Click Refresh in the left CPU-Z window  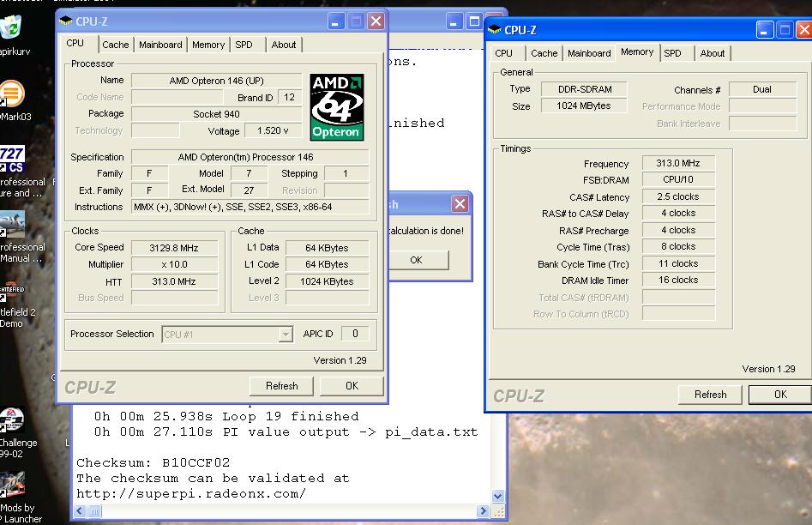click(x=282, y=385)
